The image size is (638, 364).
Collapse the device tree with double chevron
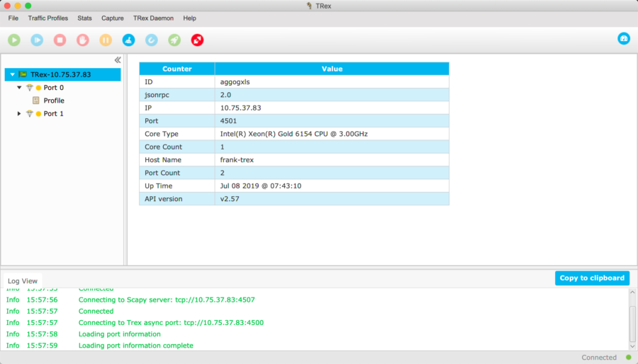[118, 60]
